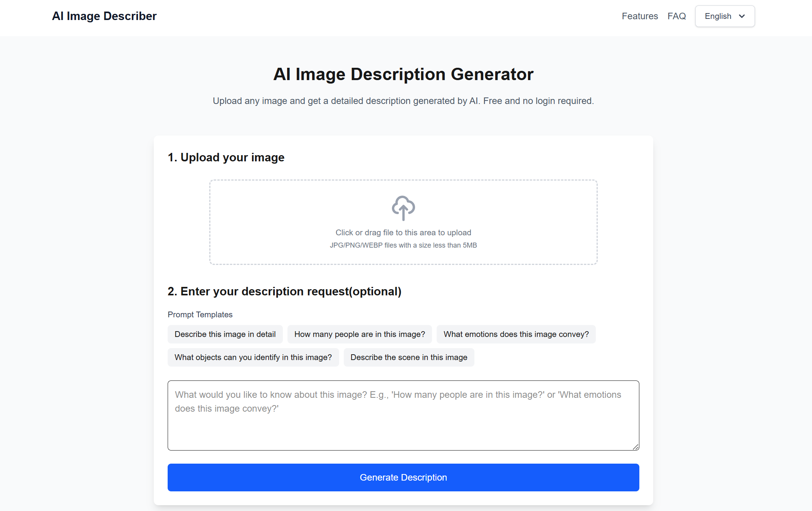Click 'Click or drag file to this area to upload'
812x511 pixels.
[403, 232]
